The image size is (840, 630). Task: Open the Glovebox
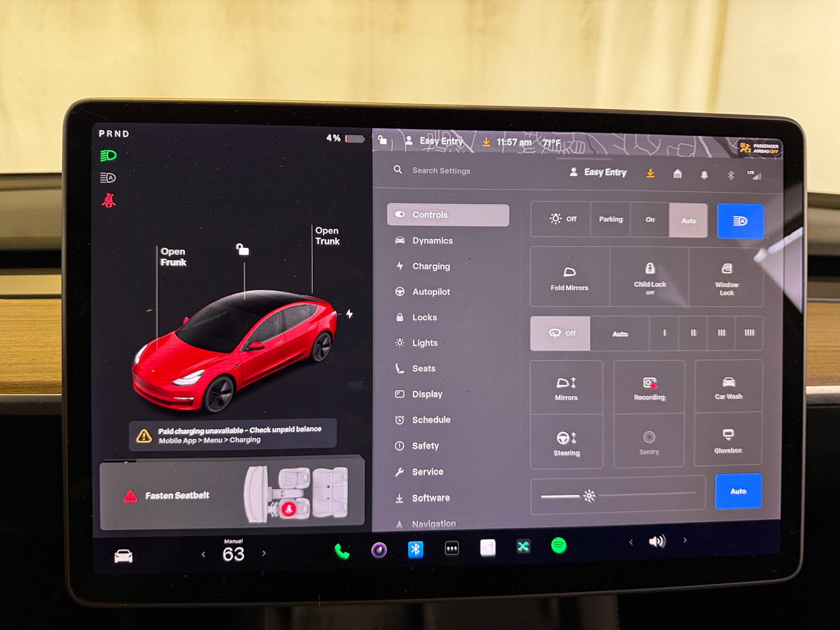coord(728,440)
